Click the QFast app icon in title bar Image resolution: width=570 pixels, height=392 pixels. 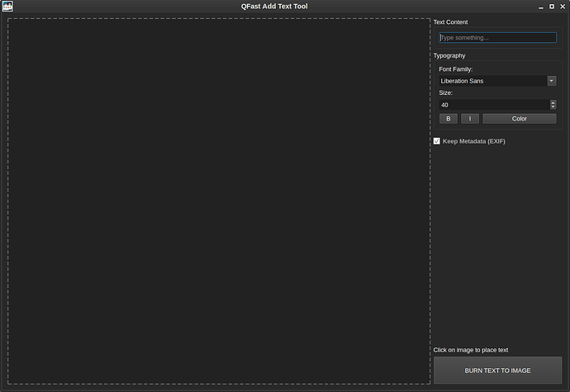click(x=7, y=7)
